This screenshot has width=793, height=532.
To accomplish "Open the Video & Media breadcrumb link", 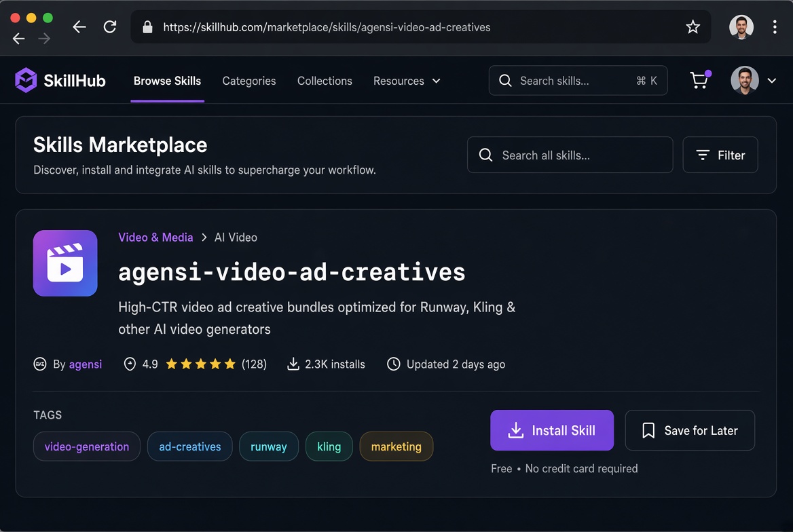I will pyautogui.click(x=155, y=237).
